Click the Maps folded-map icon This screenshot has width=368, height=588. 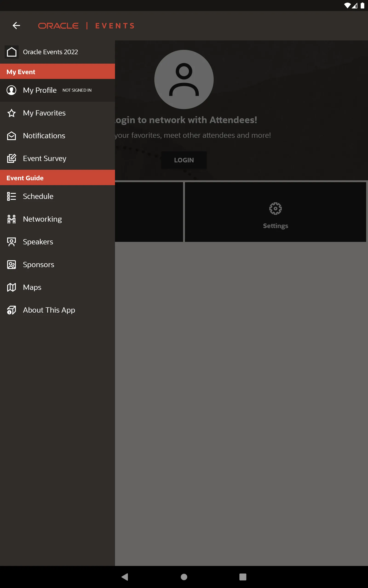(11, 287)
